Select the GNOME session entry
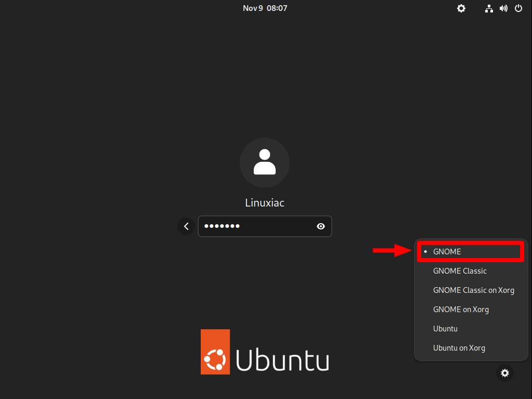Image resolution: width=532 pixels, height=399 pixels. (x=471, y=252)
